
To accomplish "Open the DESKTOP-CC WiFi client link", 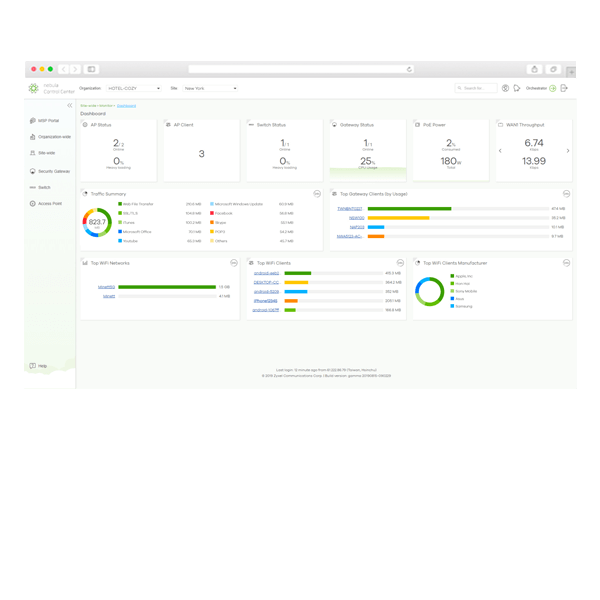I will tap(266, 282).
